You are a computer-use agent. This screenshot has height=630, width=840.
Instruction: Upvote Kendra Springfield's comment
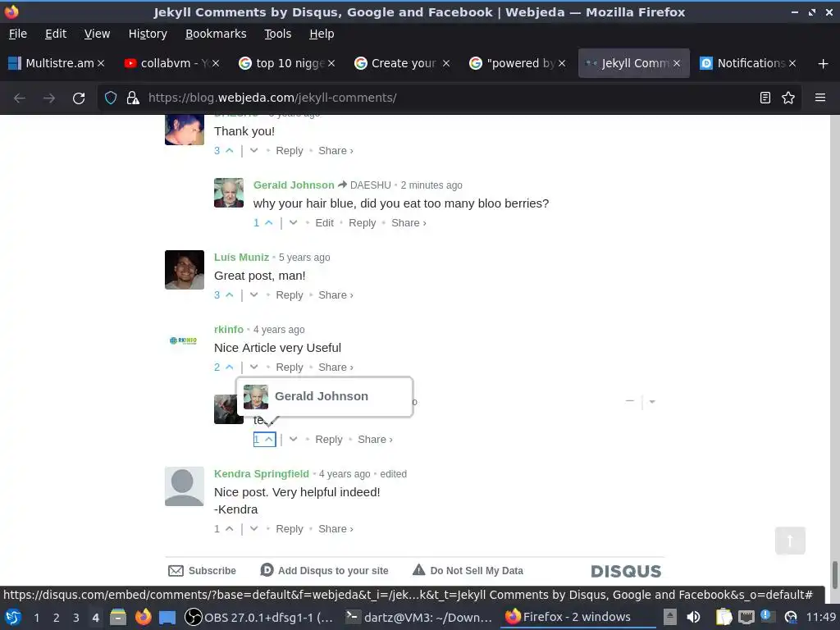click(230, 529)
